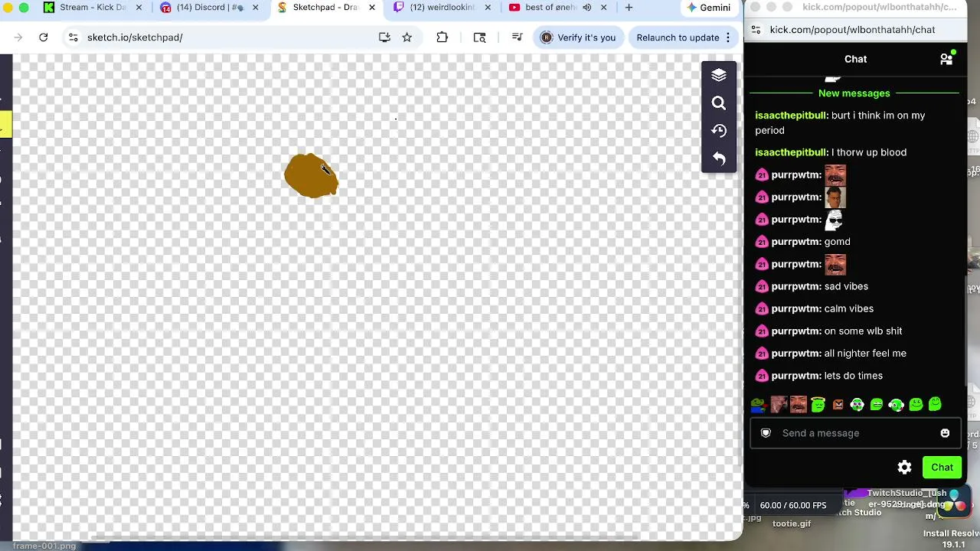Image resolution: width=980 pixels, height=551 pixels.
Task: Install the Sketchpad app from address bar
Action: pyautogui.click(x=384, y=37)
